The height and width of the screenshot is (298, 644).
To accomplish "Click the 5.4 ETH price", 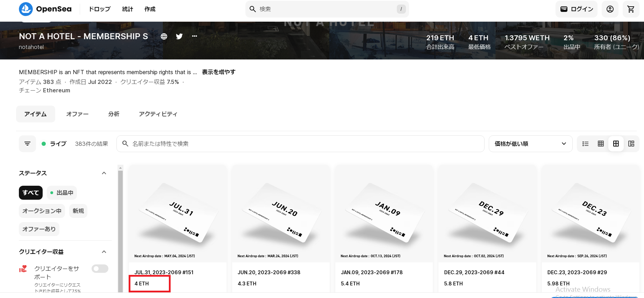I will (350, 284).
